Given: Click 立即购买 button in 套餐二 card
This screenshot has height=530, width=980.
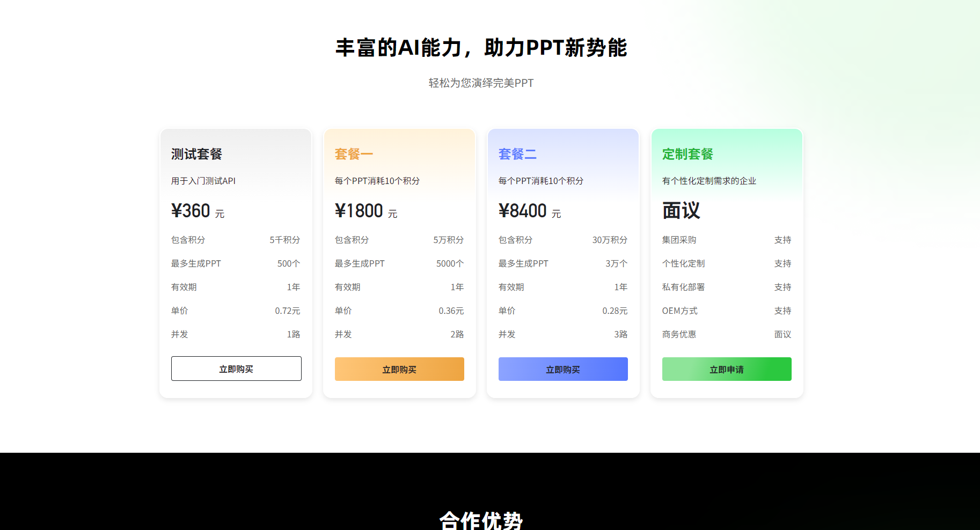Looking at the screenshot, I should tap(563, 369).
